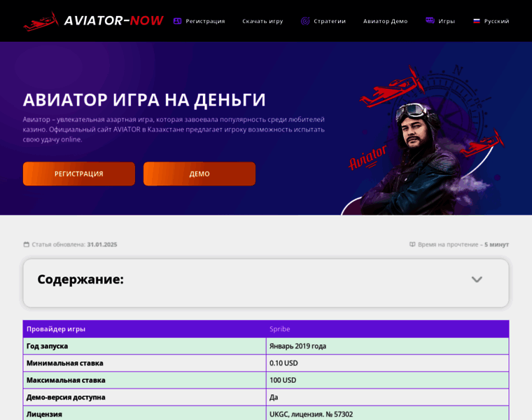Image resolution: width=532 pixels, height=420 pixels.
Task: Click the 'Минимальная ставка' cell
Action: (144, 363)
